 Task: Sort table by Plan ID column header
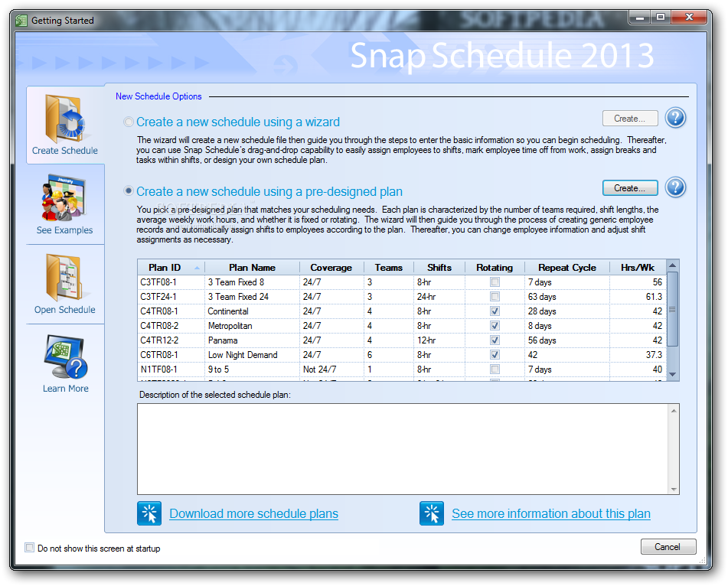pyautogui.click(x=171, y=267)
